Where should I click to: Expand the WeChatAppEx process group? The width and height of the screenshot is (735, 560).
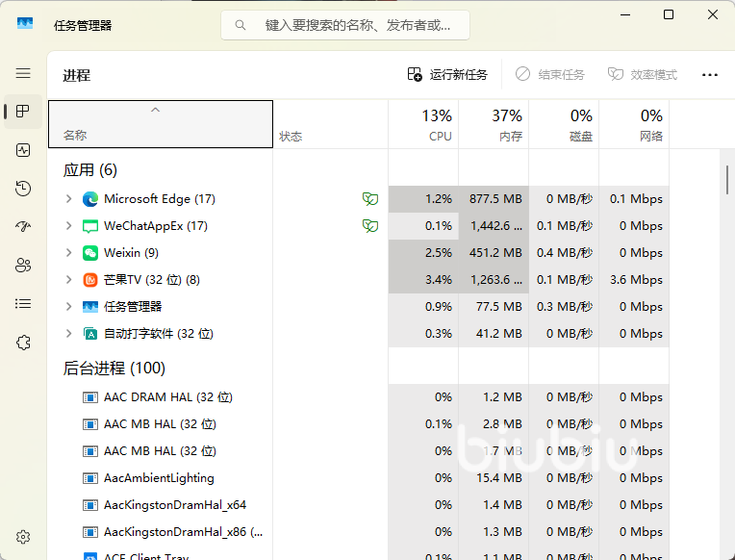[x=68, y=226]
